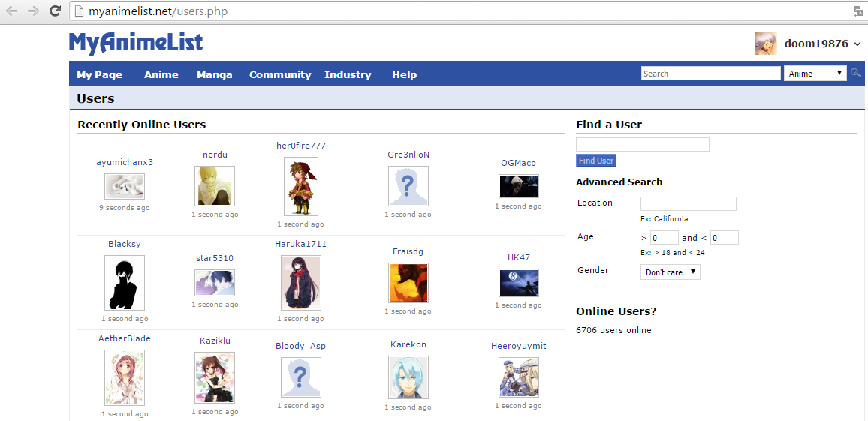Open the Anime menu in navigation bar

[x=161, y=75]
